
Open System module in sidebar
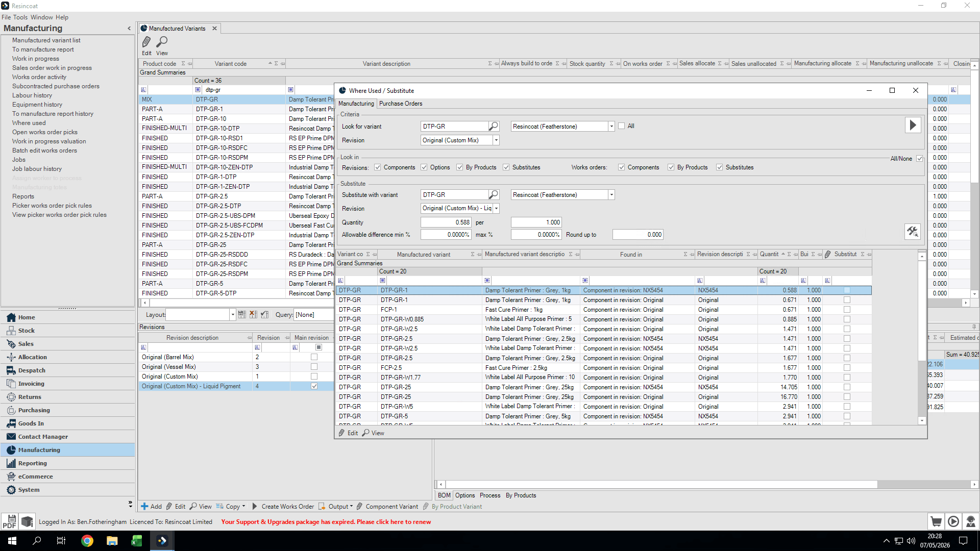(x=67, y=490)
